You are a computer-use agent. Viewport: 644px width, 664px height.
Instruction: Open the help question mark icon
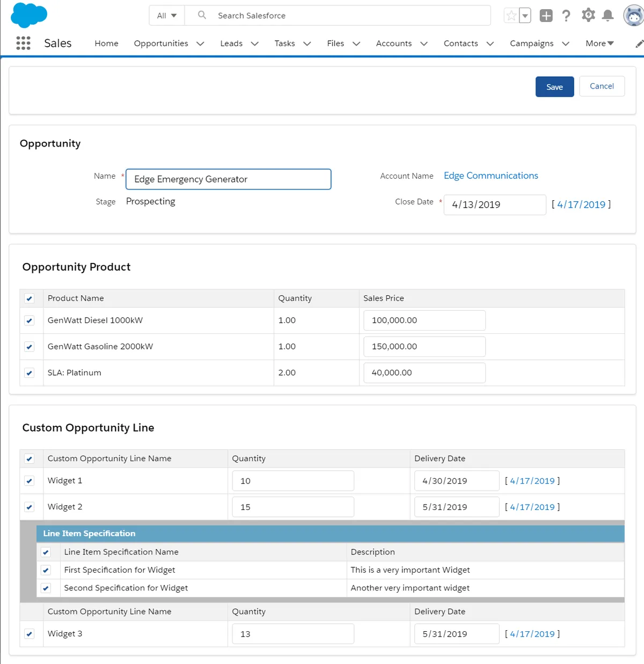[x=566, y=16]
